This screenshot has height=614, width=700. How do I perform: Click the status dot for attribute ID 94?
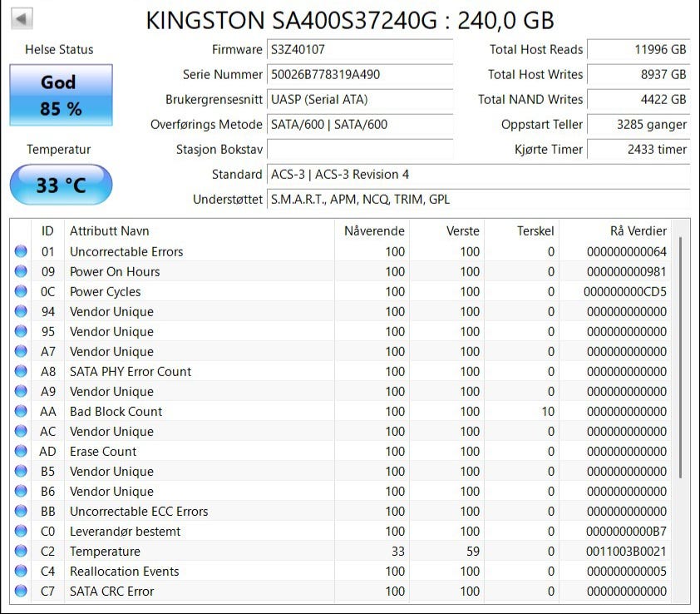(21, 311)
